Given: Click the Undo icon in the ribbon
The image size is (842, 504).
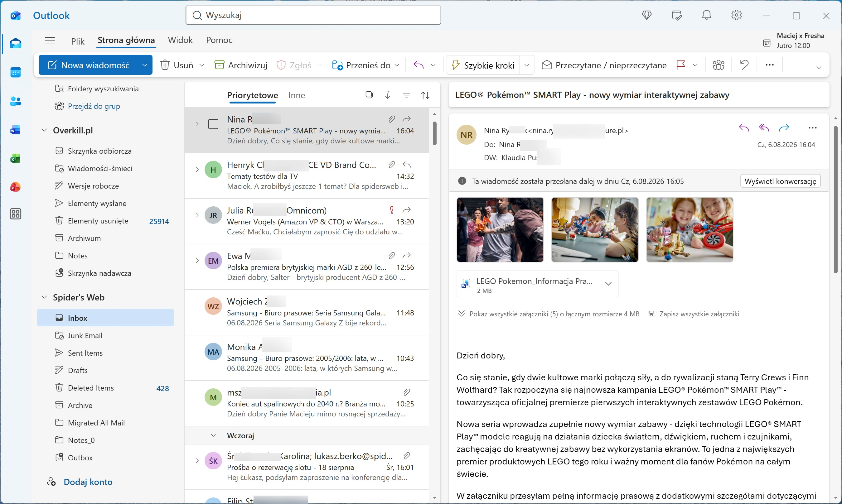Looking at the screenshot, I should 744,65.
